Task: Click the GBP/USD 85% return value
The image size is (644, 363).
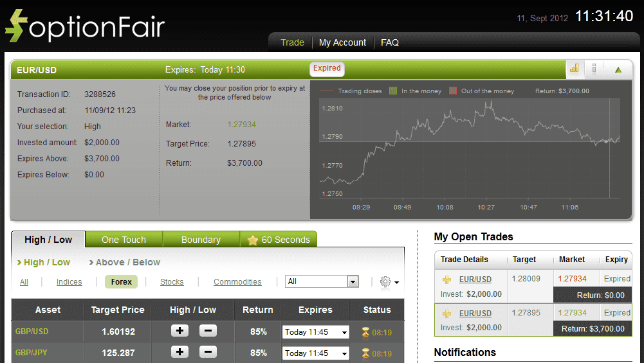Action: coord(259,332)
